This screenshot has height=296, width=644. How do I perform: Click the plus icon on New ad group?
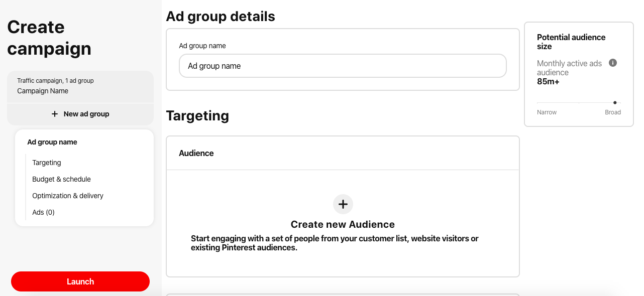click(x=54, y=114)
